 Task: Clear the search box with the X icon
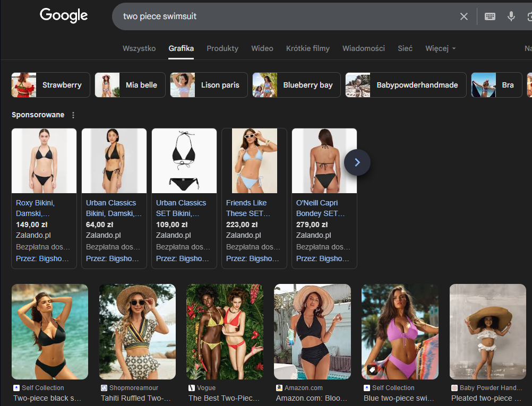(464, 16)
